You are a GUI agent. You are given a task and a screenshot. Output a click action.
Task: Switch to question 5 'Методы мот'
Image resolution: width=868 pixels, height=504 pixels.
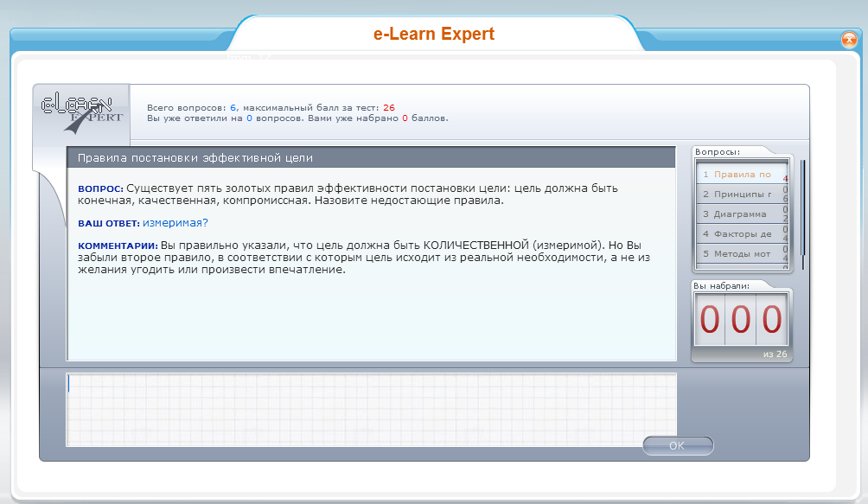[742, 254]
